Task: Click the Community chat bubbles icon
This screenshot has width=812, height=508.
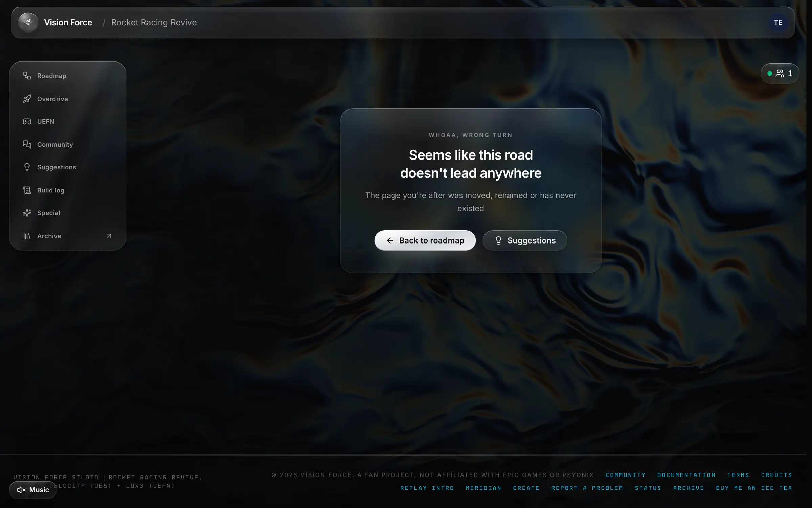Action: 27,144
